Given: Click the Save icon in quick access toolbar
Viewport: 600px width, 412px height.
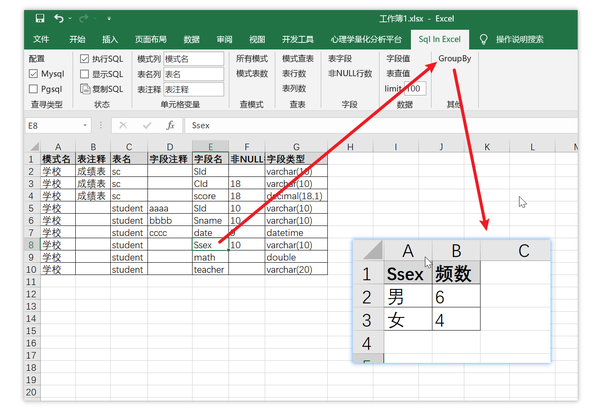Looking at the screenshot, I should 40,18.
